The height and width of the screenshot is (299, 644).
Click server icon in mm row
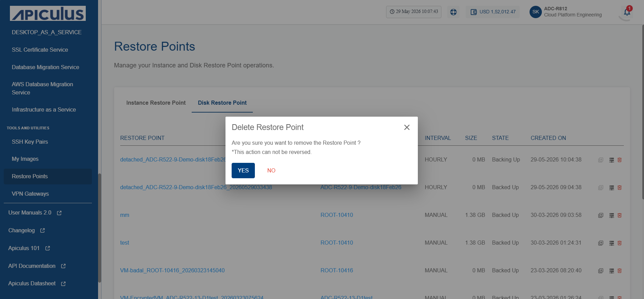coord(612,215)
